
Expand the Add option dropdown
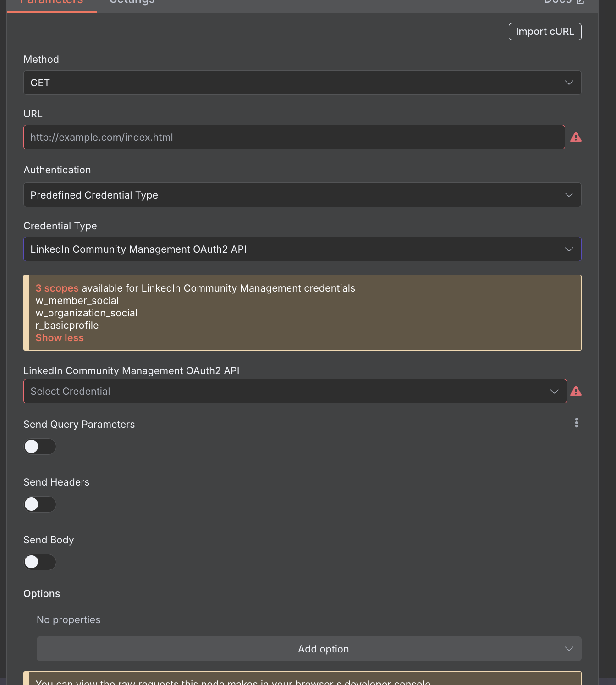[x=309, y=649]
